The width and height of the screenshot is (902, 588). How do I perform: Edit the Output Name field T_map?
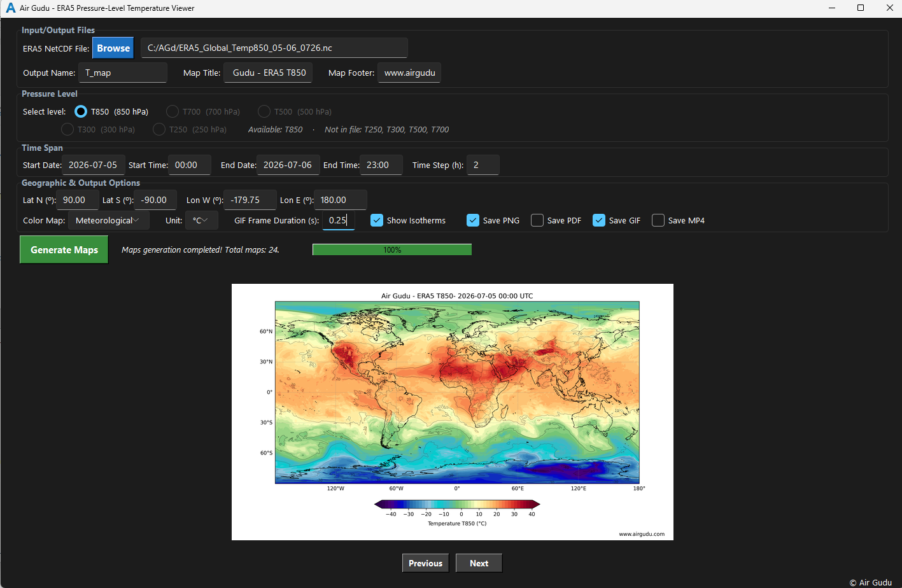(x=123, y=73)
